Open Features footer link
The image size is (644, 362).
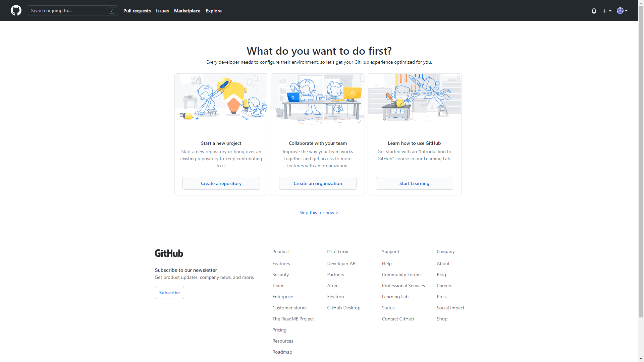[281, 263]
